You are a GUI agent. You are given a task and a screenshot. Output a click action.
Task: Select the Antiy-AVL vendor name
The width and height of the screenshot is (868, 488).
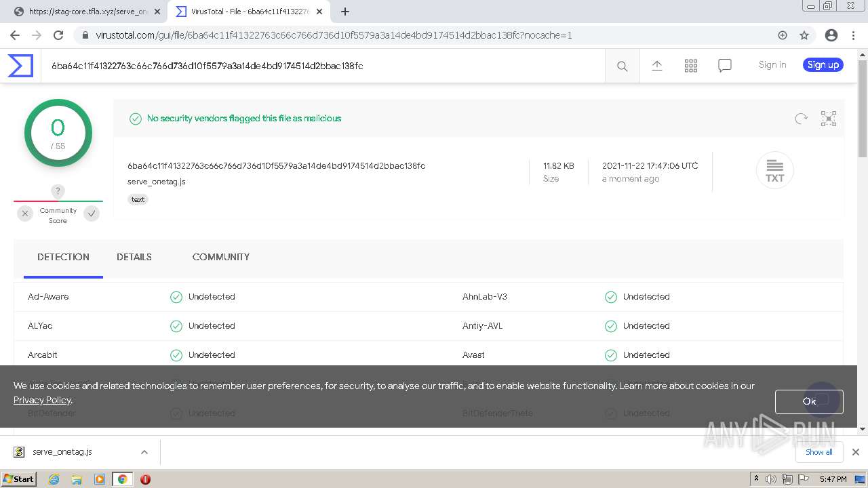483,326
